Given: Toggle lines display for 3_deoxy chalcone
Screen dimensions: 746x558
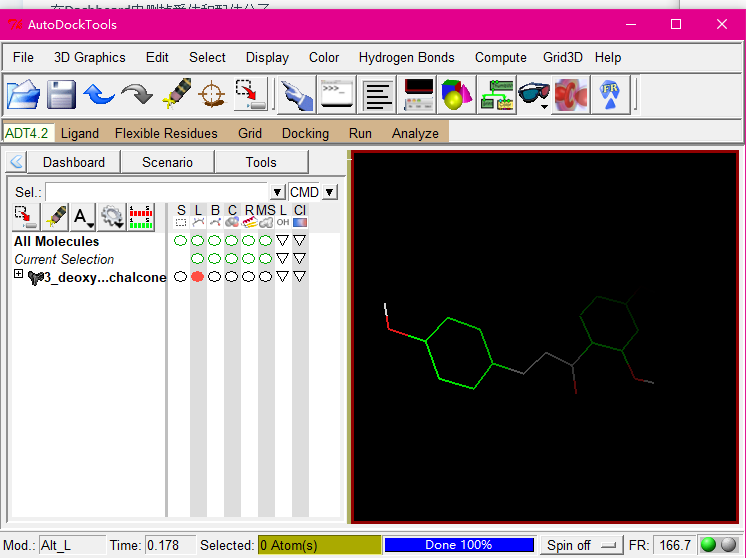Looking at the screenshot, I should click(x=197, y=277).
